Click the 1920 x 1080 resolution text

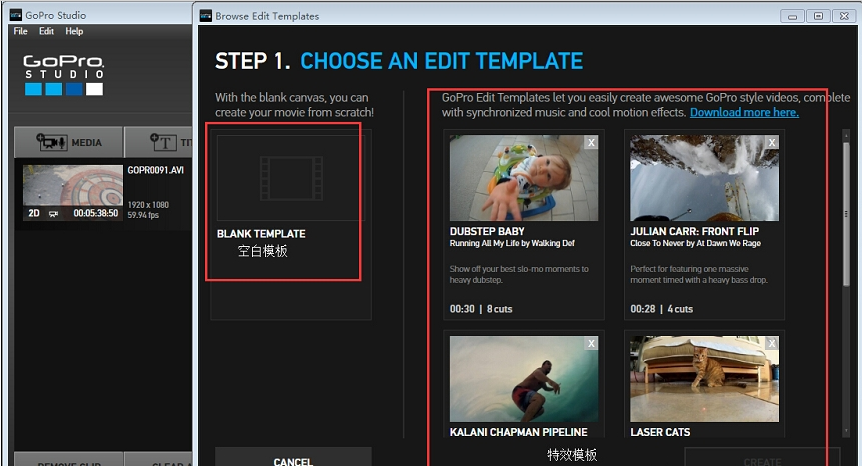pyautogui.click(x=148, y=205)
